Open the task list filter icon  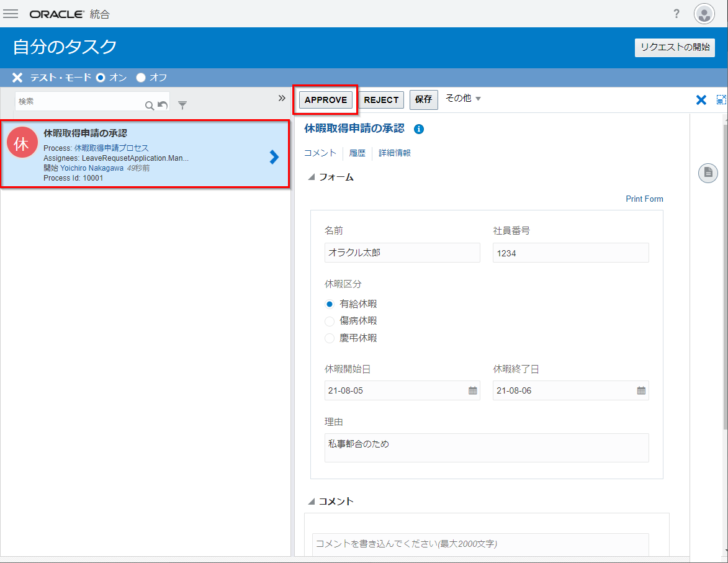point(182,105)
